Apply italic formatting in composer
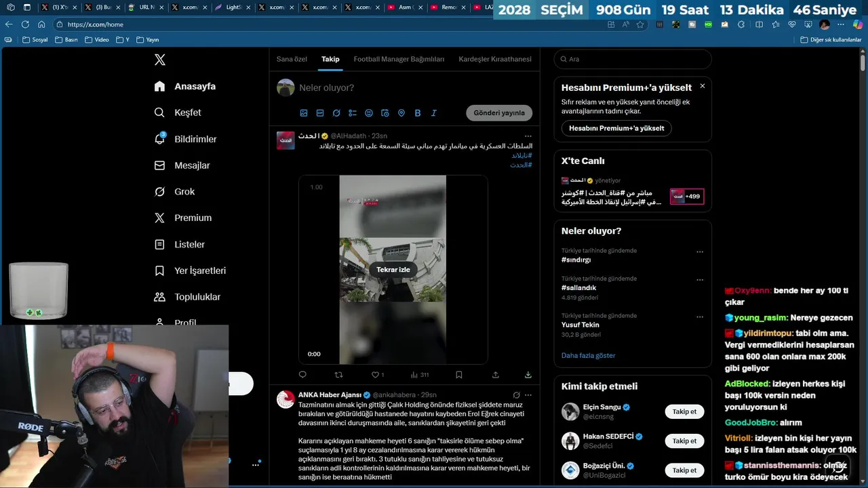Screen dimensions: 868x488 pos(434,113)
